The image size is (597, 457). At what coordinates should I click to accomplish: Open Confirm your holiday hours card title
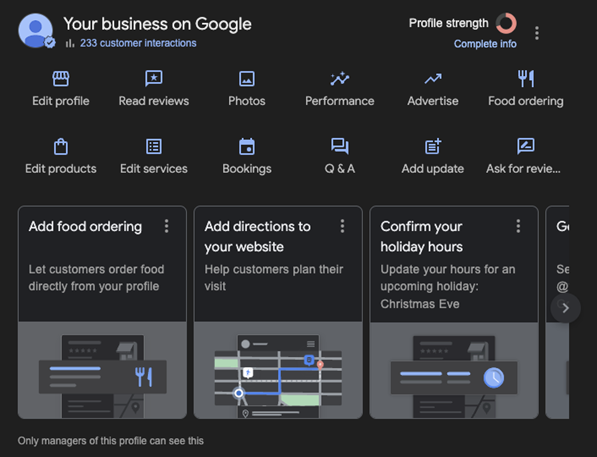421,236
